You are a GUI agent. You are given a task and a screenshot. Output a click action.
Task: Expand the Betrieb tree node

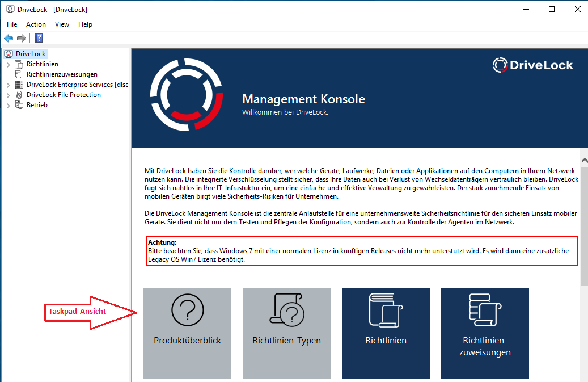(9, 105)
